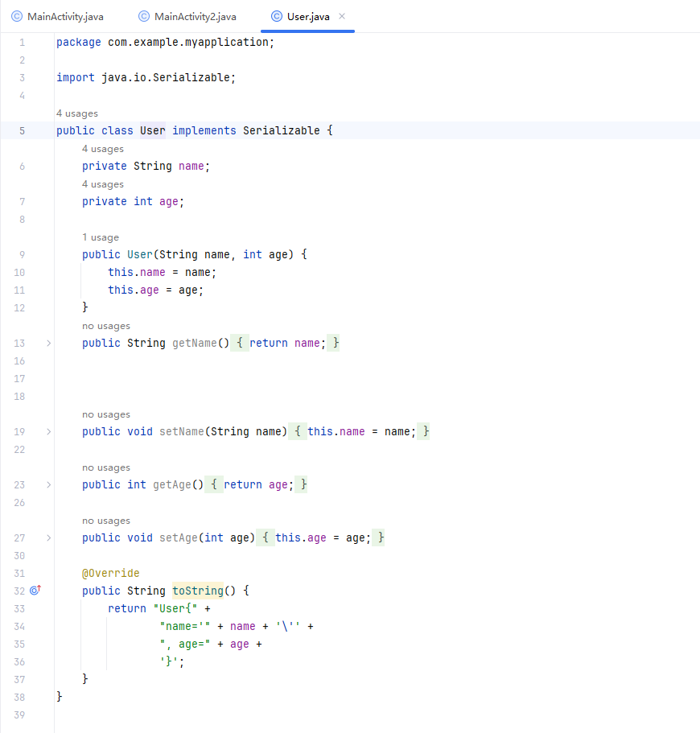Click line number 9 in the gutter
The width and height of the screenshot is (700, 733).
click(22, 255)
